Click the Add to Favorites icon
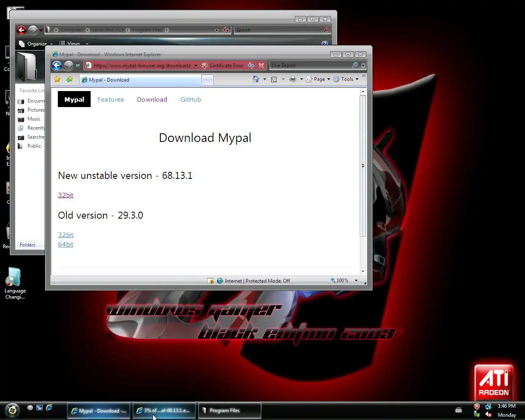Image resolution: width=525 pixels, height=420 pixels. (69, 79)
